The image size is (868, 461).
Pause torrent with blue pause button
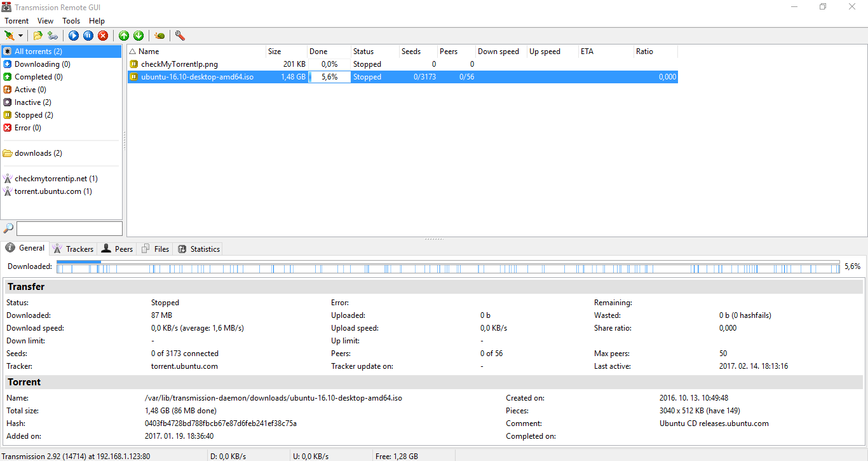tap(88, 36)
